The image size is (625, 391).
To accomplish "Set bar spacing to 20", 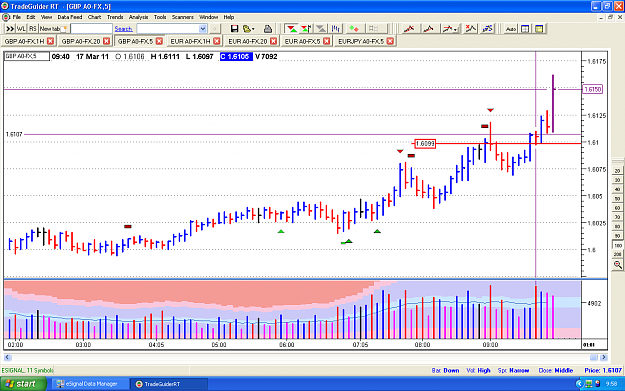I will (x=617, y=171).
